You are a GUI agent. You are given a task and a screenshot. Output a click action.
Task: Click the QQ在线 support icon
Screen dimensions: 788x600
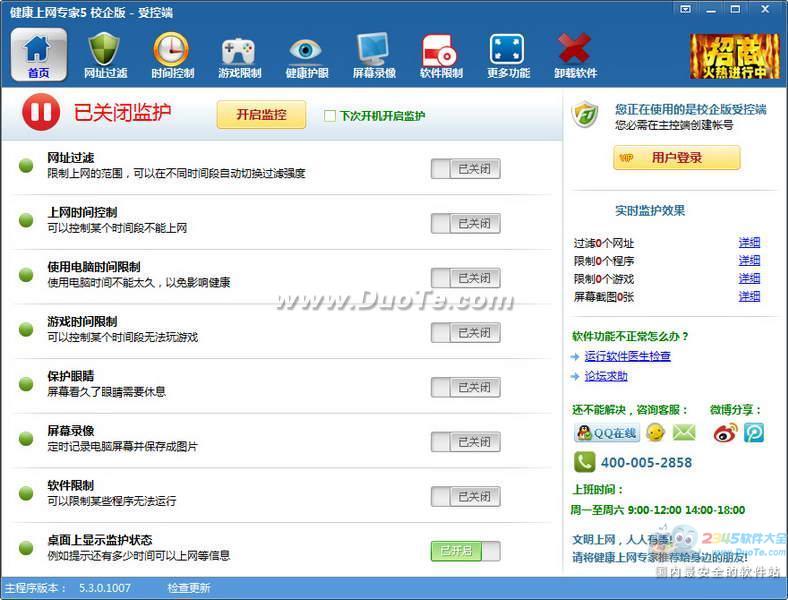[x=606, y=432]
